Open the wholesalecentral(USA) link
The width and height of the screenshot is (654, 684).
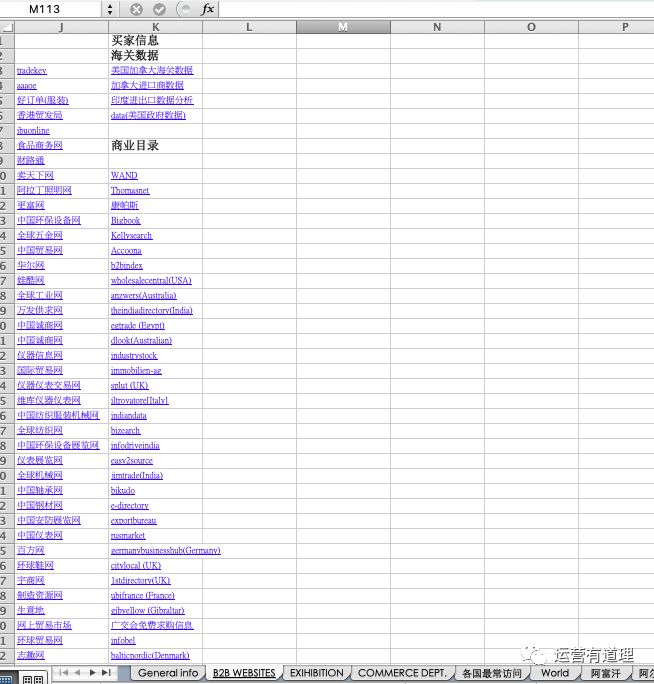[x=151, y=280]
